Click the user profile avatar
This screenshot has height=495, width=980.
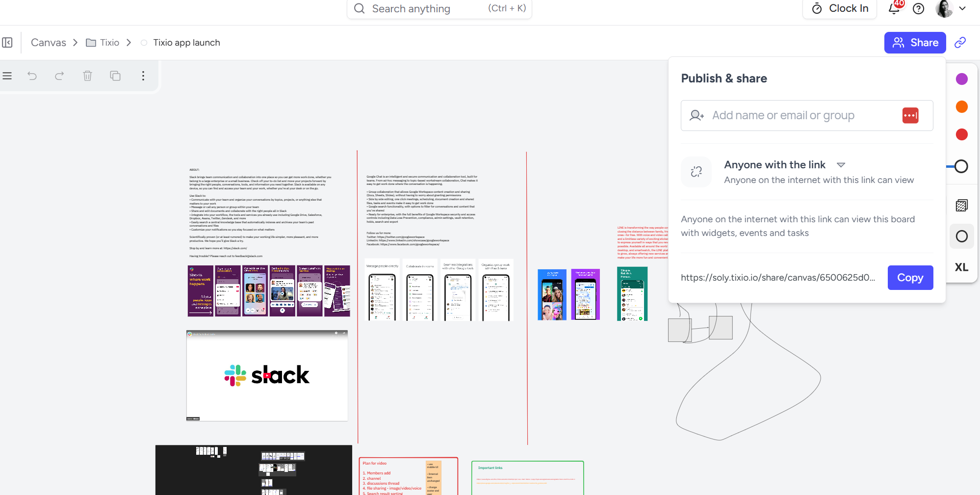tap(944, 8)
